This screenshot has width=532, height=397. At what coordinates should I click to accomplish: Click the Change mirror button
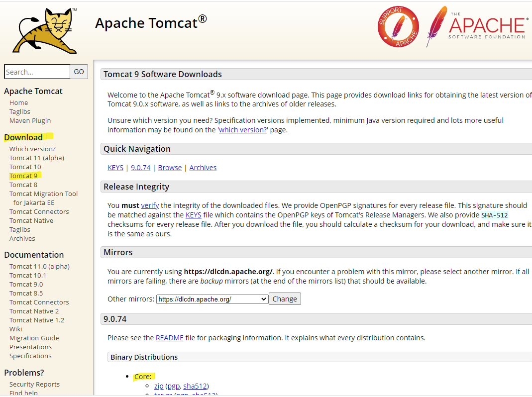pyautogui.click(x=285, y=299)
